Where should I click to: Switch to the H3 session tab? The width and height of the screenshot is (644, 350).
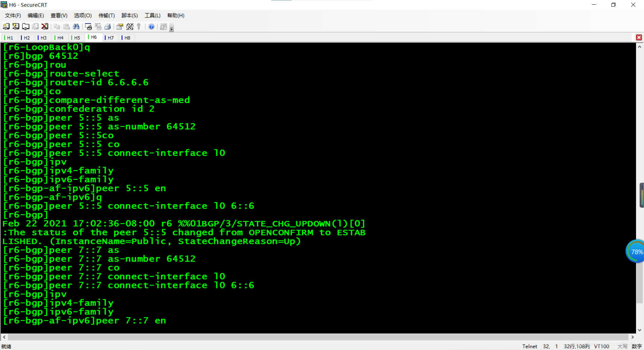(43, 38)
